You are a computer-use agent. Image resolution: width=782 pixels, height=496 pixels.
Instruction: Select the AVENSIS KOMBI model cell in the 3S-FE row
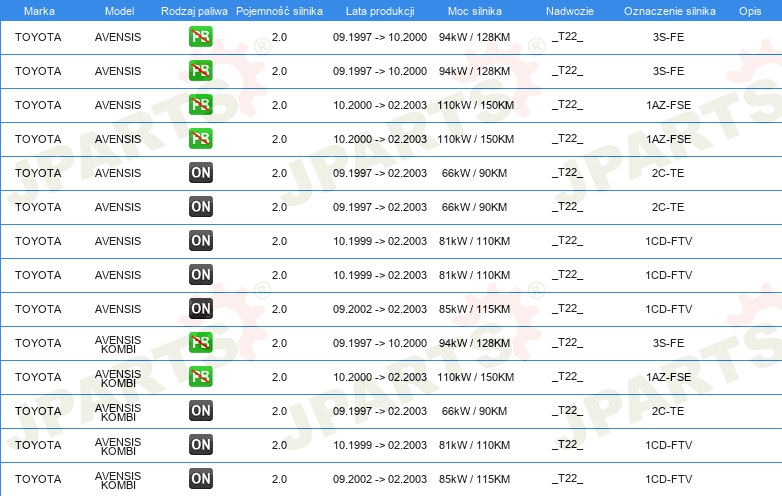coord(118,344)
